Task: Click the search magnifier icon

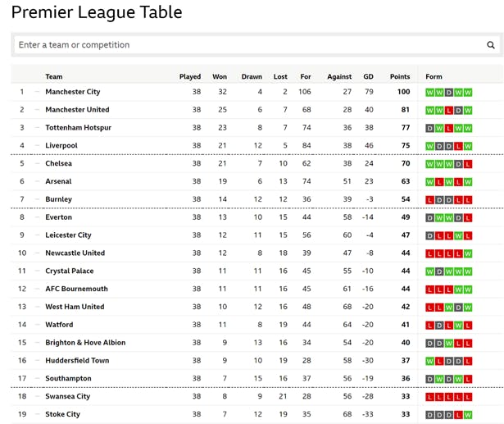Action: 491,45
